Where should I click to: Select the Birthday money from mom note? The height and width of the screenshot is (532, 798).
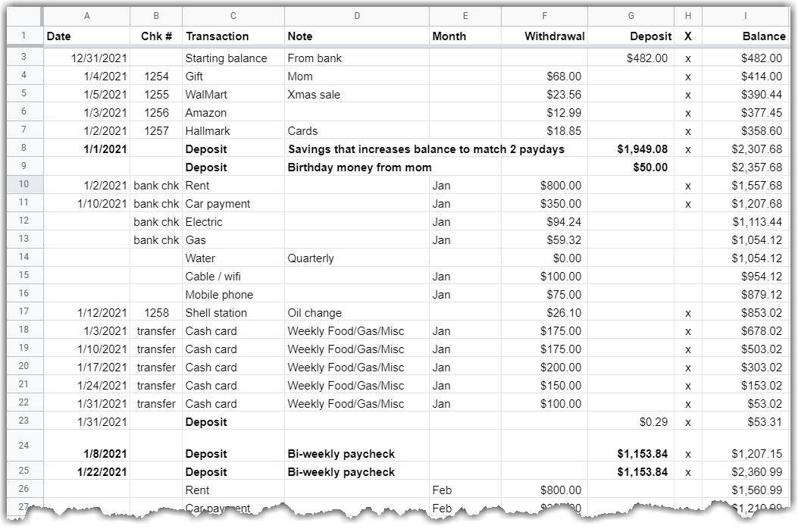(360, 167)
